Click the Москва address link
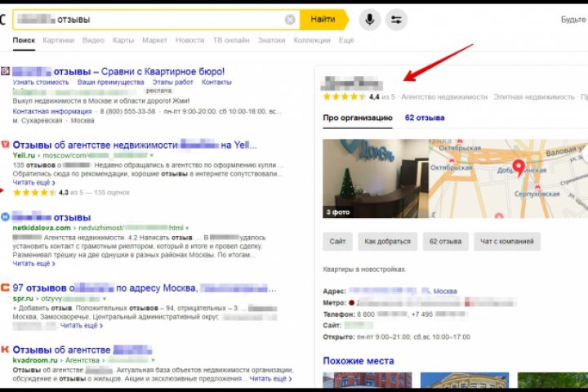 tap(445, 291)
